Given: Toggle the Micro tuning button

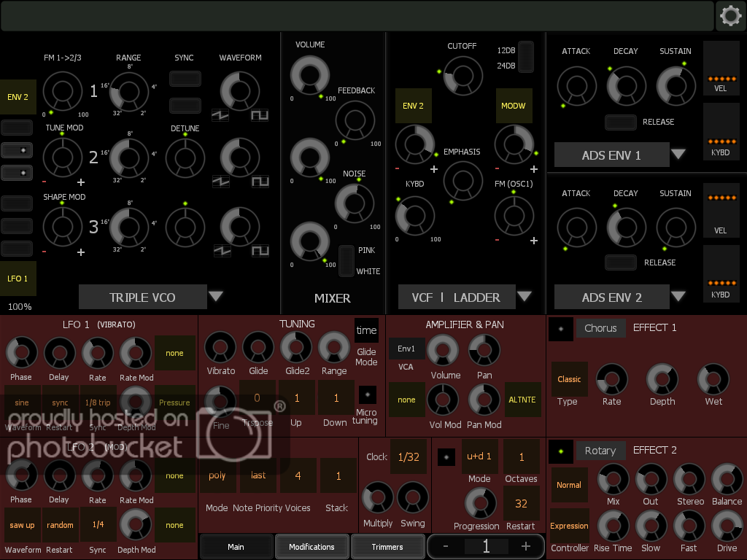Looking at the screenshot, I should [368, 394].
